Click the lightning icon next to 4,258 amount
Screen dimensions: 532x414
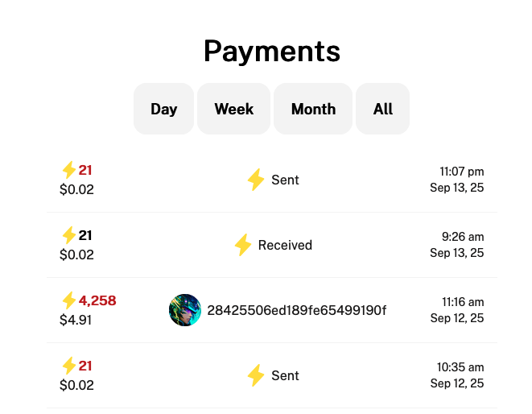click(69, 300)
